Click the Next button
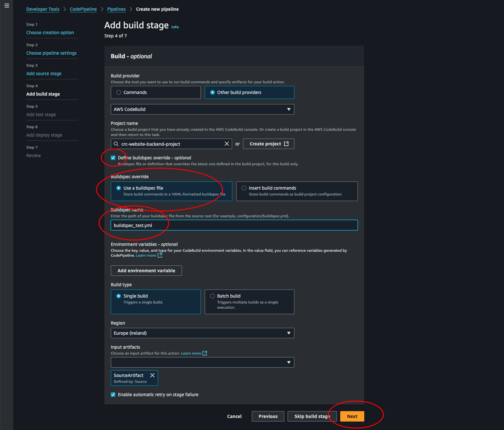This screenshot has height=430, width=504. pos(352,416)
